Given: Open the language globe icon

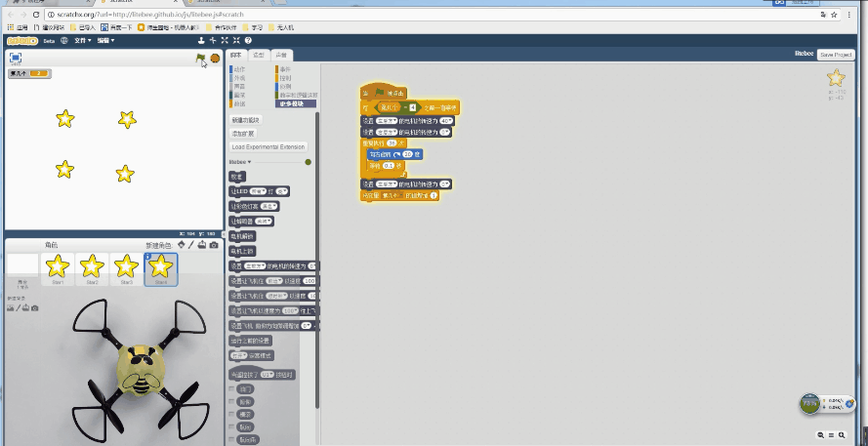Looking at the screenshot, I should (63, 40).
